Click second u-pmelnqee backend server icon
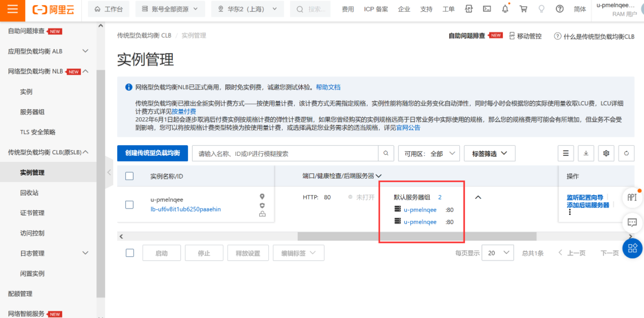The height and width of the screenshot is (318, 644). tap(398, 221)
